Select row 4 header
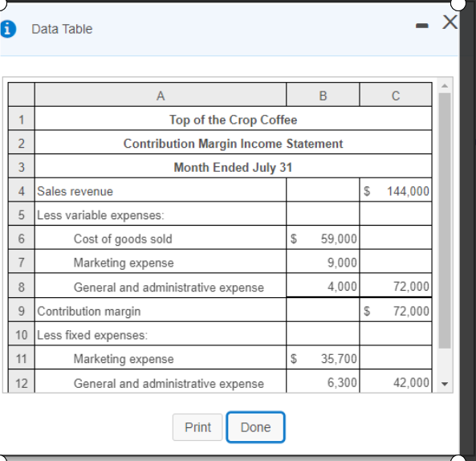The height and width of the screenshot is (461, 476). click(x=21, y=190)
